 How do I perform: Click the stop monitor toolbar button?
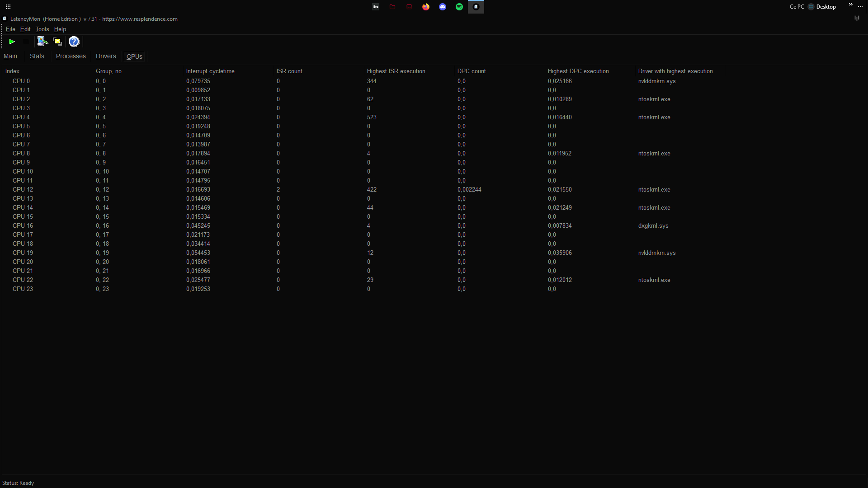coord(26,42)
